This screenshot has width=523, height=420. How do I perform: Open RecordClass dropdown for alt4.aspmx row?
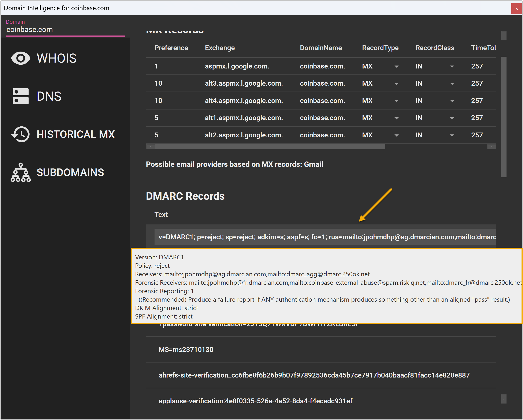[452, 101]
